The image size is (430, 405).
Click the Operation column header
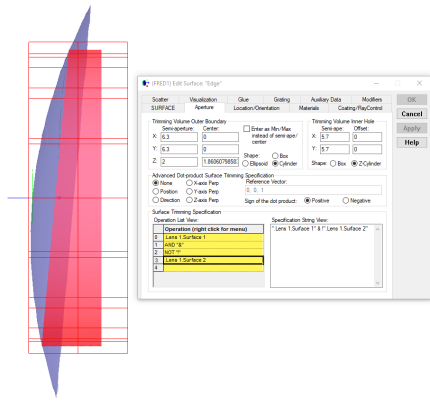[213, 229]
